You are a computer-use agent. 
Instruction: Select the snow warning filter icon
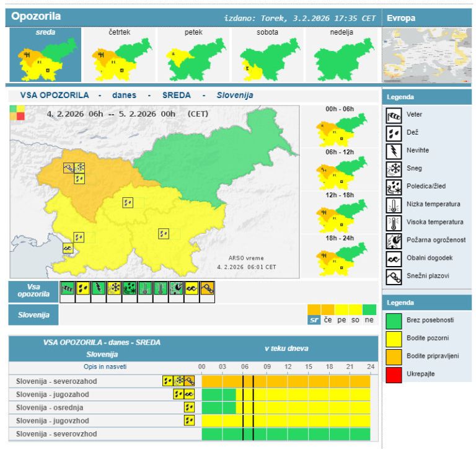coord(114,288)
